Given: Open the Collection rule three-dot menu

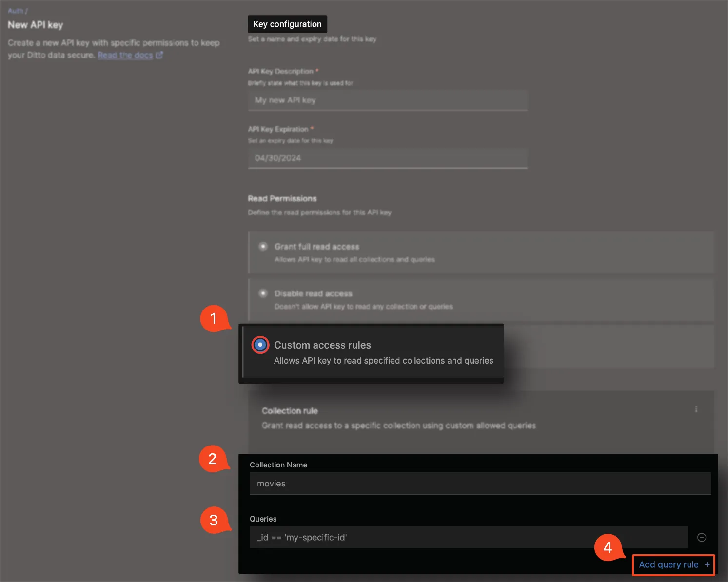Looking at the screenshot, I should 696,409.
